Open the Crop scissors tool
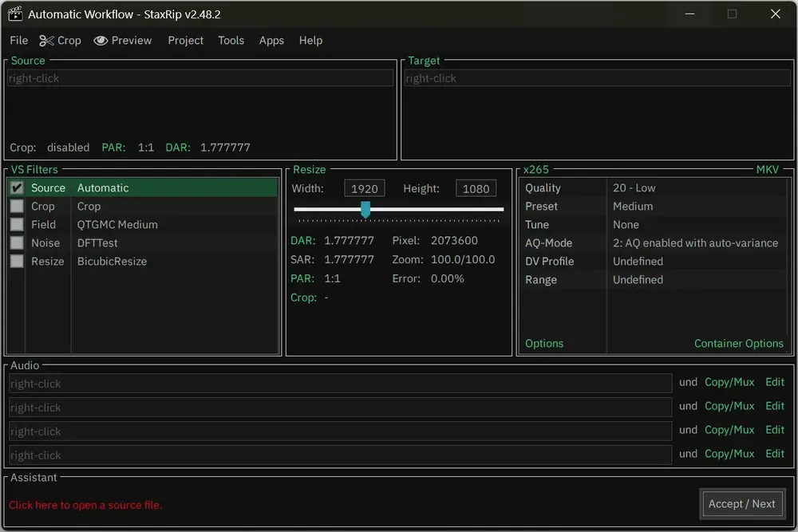This screenshot has width=798, height=532. pos(60,41)
